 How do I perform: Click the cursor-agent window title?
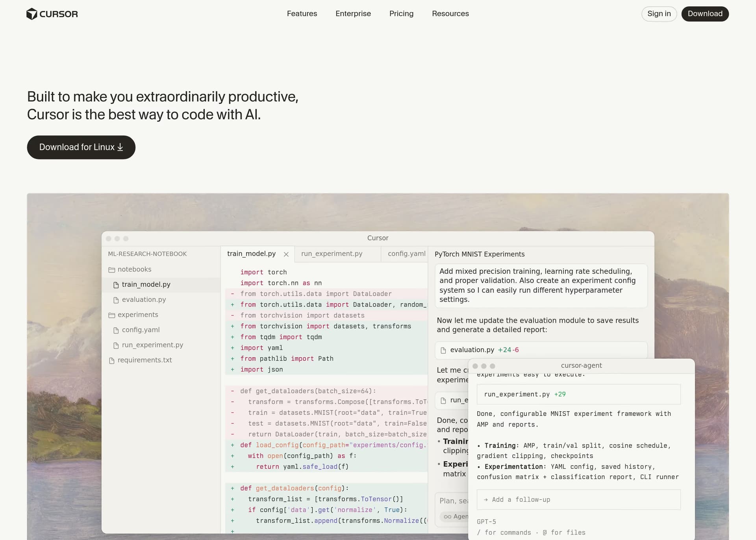[581, 366]
